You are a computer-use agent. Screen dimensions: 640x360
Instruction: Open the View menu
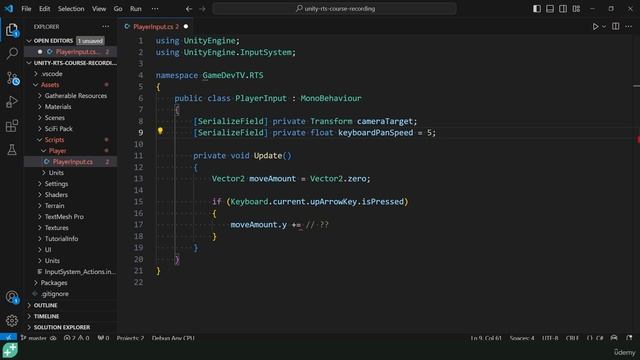[99, 9]
